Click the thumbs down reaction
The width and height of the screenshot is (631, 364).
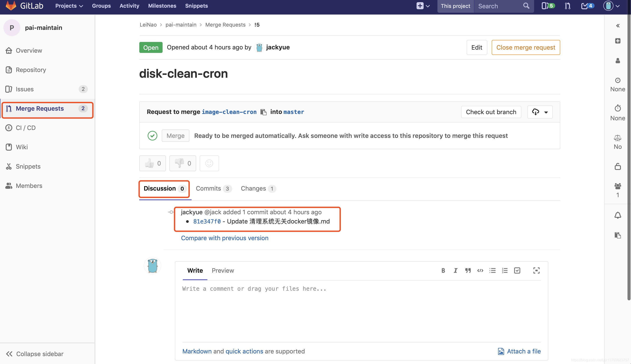click(183, 164)
